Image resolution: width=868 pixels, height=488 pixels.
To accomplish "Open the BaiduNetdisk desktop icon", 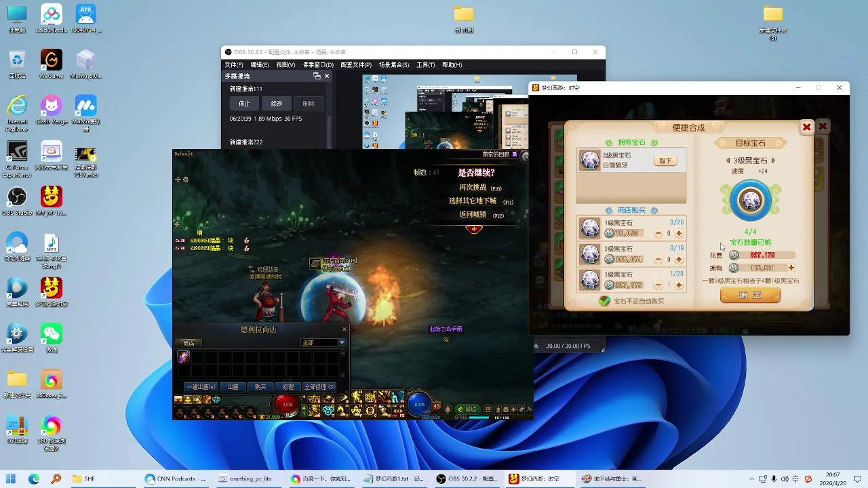I will (52, 18).
